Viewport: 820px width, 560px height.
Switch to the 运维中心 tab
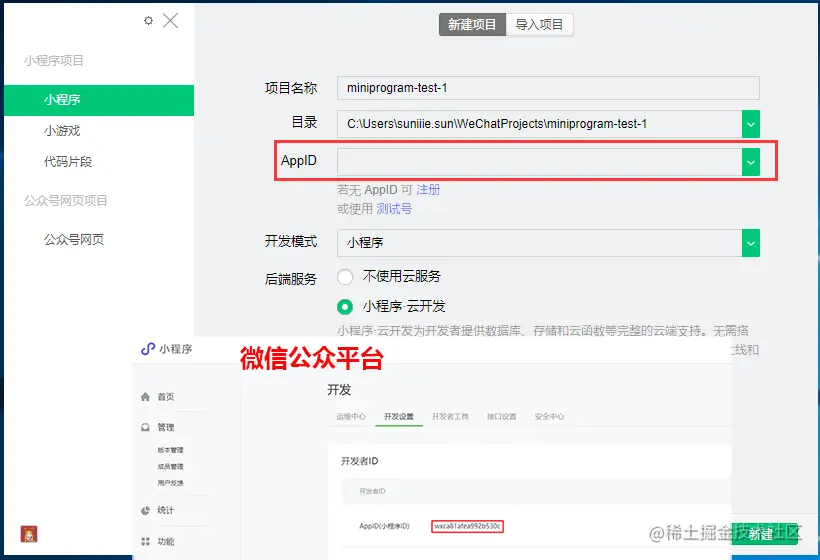pos(351,416)
